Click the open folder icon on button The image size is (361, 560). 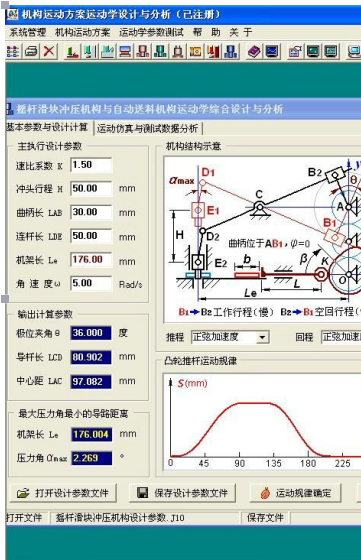(23, 494)
